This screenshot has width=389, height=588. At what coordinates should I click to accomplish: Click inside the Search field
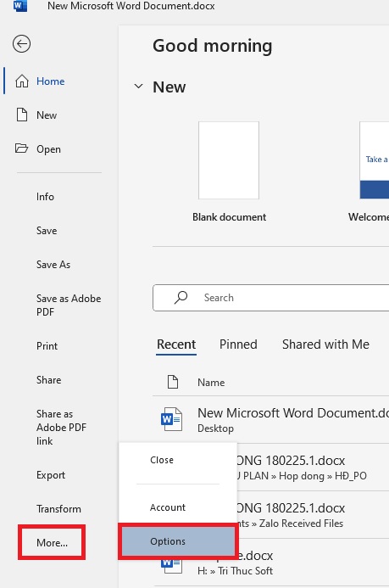pyautogui.click(x=270, y=298)
